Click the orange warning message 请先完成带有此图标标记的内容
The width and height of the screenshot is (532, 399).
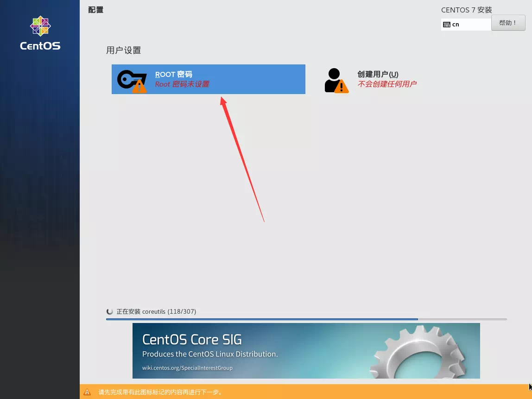[x=161, y=392]
